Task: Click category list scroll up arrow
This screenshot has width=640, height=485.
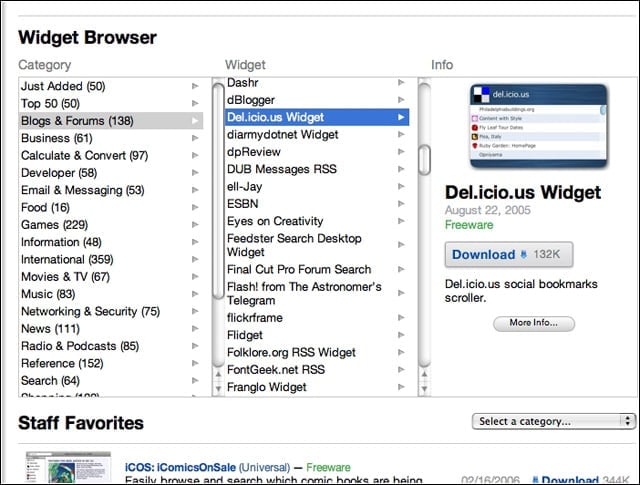Action: click(218, 374)
